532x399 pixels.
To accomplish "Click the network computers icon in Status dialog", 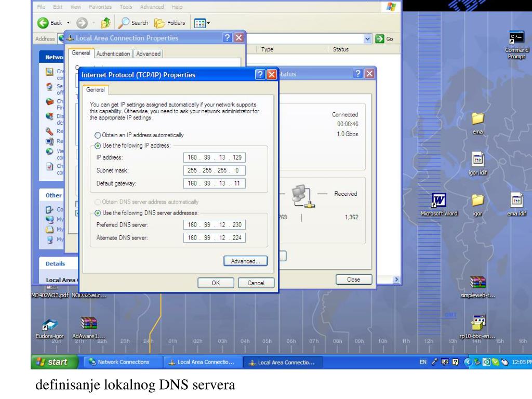I will 303,196.
